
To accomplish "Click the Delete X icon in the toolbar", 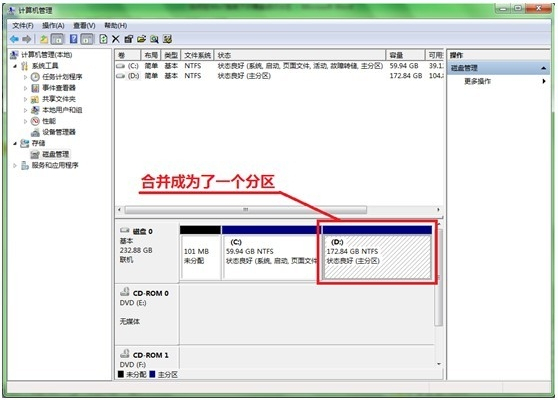I will 116,39.
